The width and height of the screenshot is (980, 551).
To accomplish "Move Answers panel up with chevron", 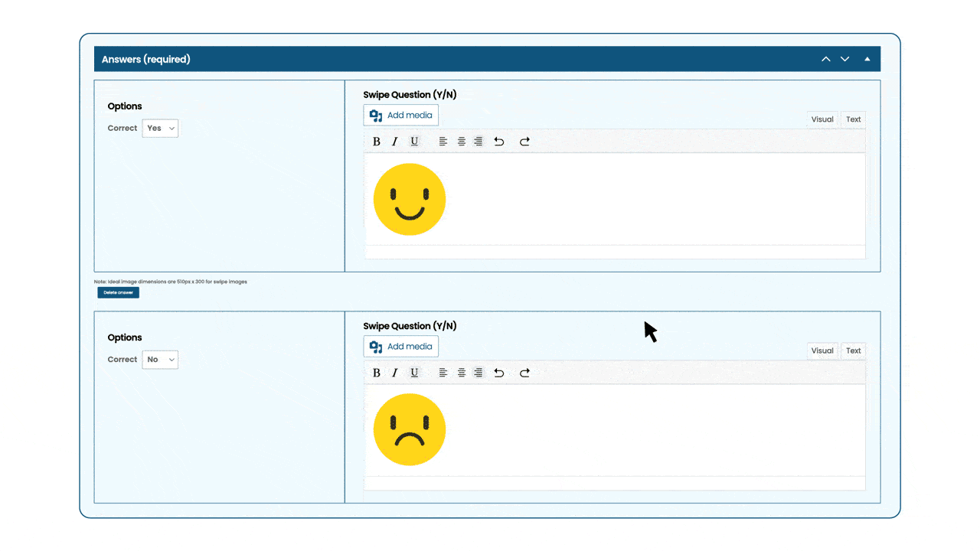I will pyautogui.click(x=826, y=59).
